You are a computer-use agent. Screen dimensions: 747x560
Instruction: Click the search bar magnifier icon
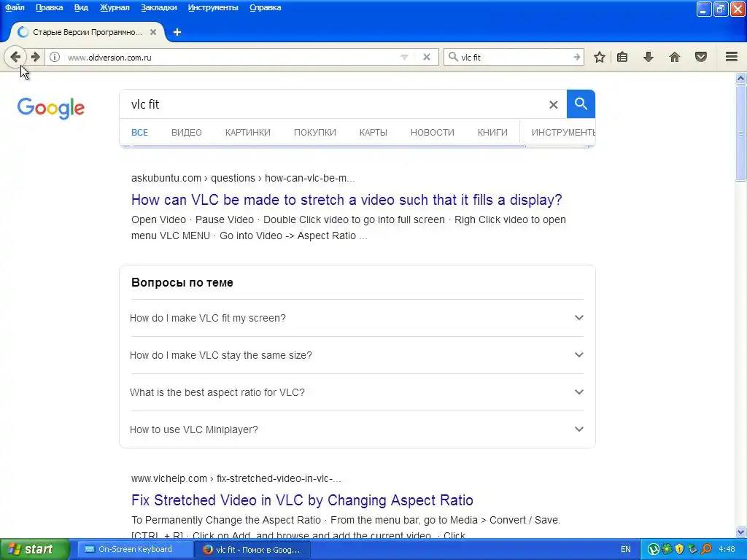tap(453, 57)
